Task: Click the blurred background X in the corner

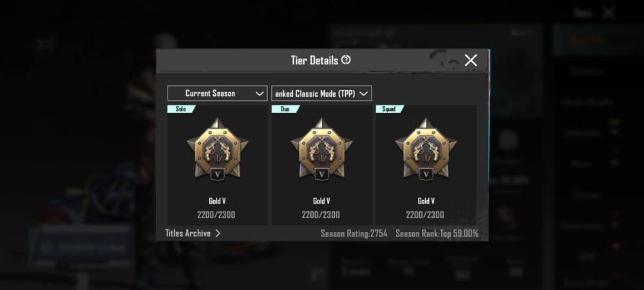Action: click(x=609, y=13)
